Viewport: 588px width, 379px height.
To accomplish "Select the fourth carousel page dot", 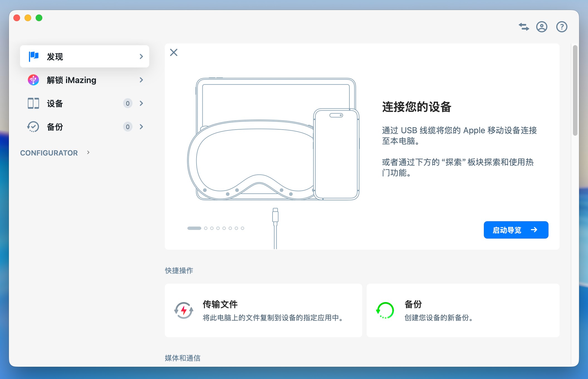I will 218,228.
